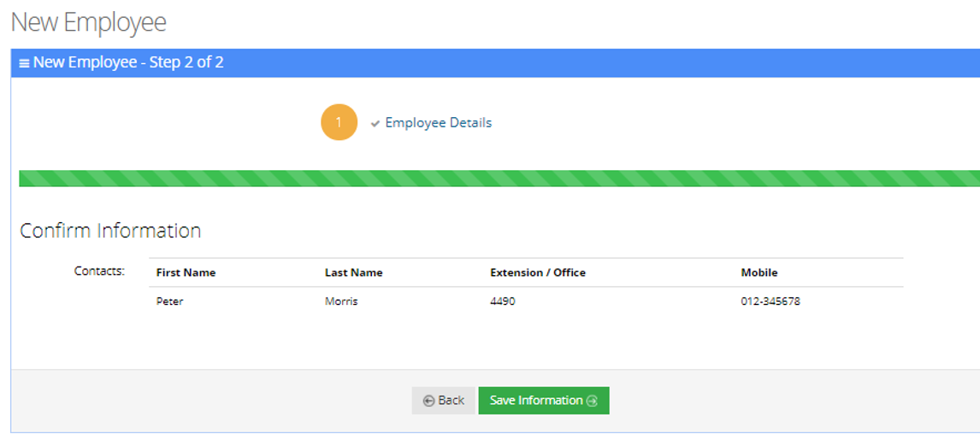The image size is (980, 446).
Task: Click the left arrow icon on Back
Action: [428, 401]
